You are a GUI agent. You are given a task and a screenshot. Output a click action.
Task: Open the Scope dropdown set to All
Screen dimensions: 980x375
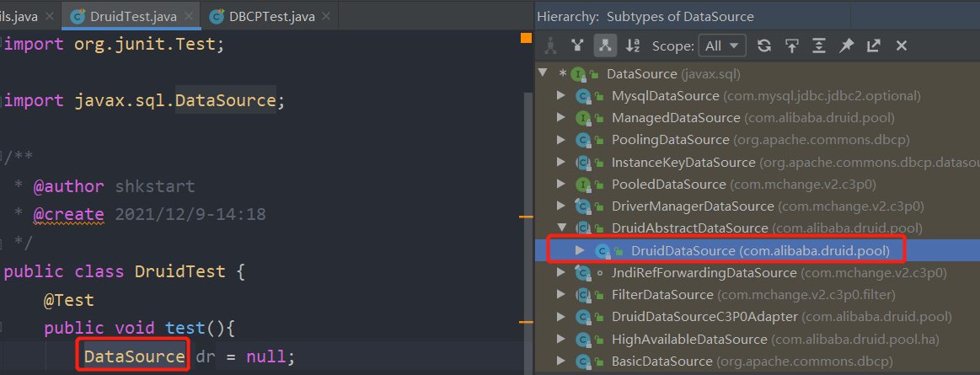[723, 46]
